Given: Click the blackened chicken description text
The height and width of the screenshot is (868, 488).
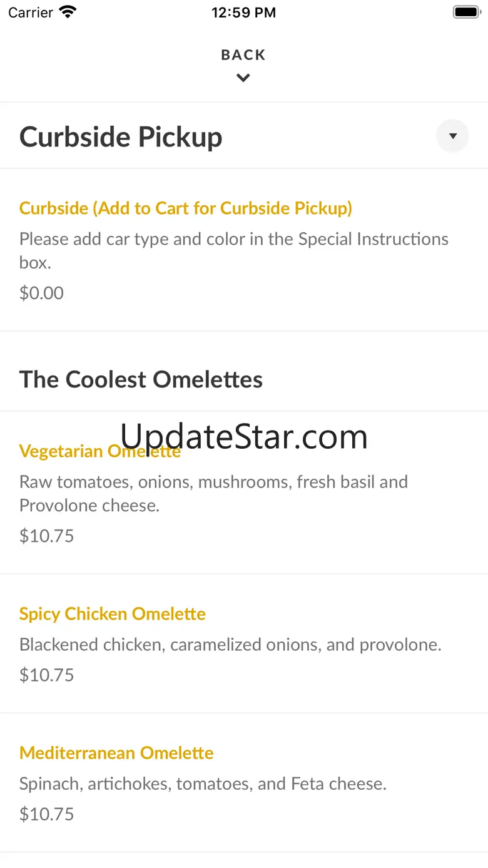Looking at the screenshot, I should [x=230, y=644].
